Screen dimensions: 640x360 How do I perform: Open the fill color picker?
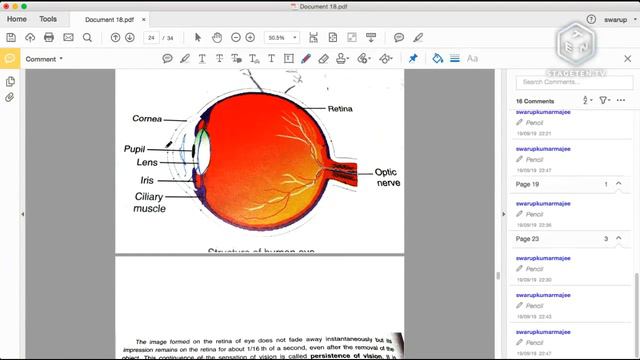tap(438, 58)
